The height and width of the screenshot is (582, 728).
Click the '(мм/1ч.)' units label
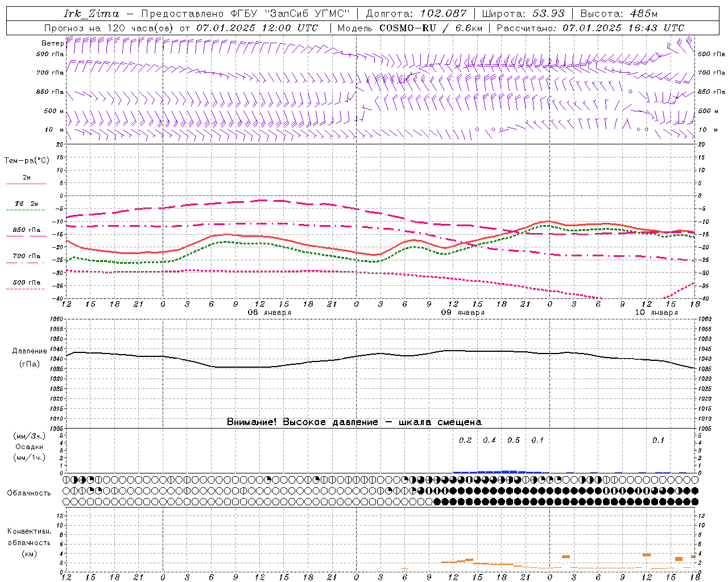click(x=30, y=458)
